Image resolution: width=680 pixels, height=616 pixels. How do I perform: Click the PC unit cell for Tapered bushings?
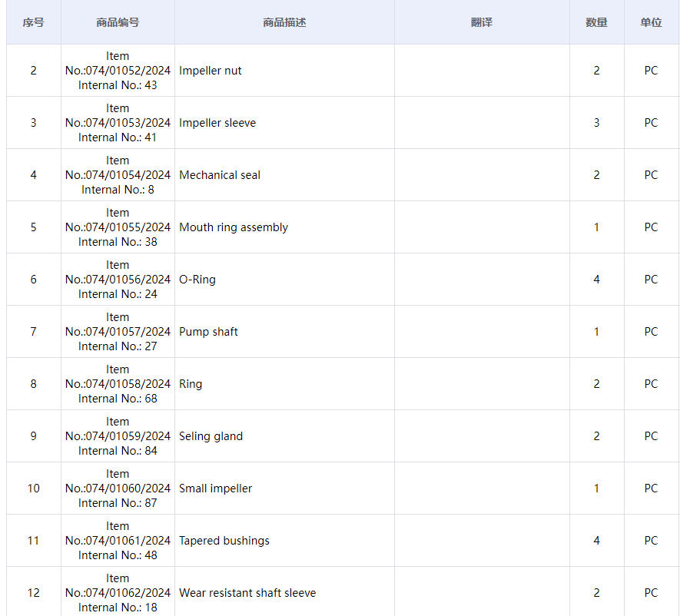pos(651,541)
